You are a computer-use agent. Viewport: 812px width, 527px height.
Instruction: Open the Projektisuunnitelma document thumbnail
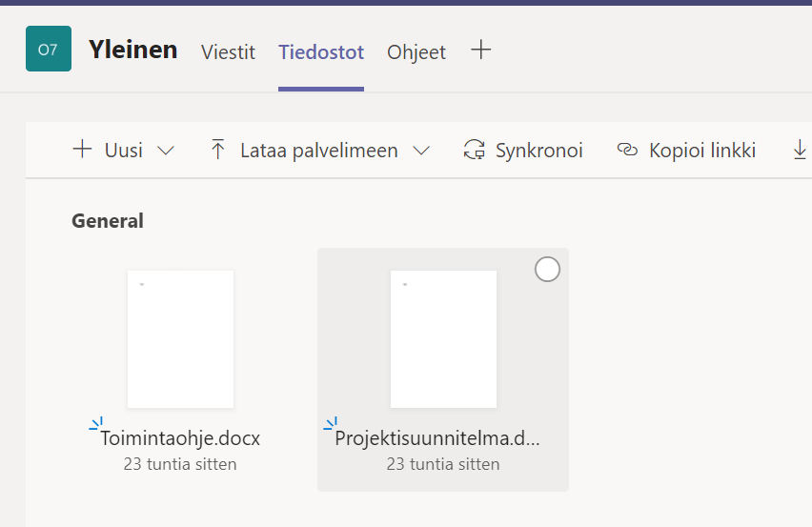point(443,338)
